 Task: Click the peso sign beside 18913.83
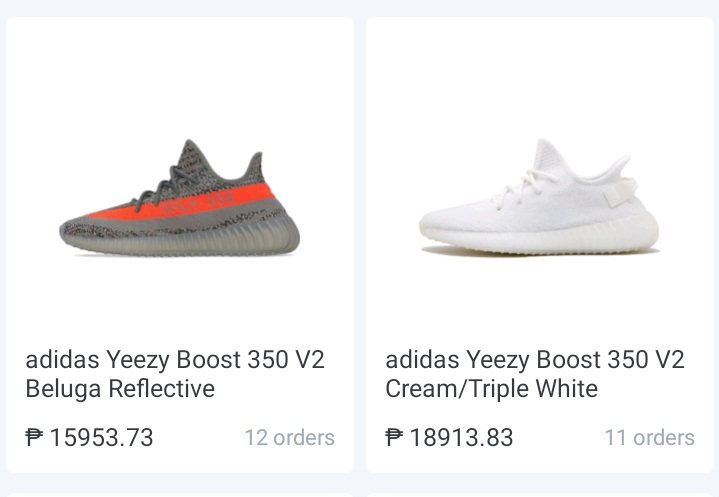[x=394, y=437]
